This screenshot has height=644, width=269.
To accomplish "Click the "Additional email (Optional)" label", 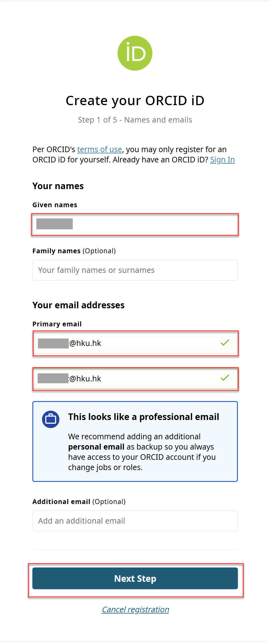I will (79, 502).
